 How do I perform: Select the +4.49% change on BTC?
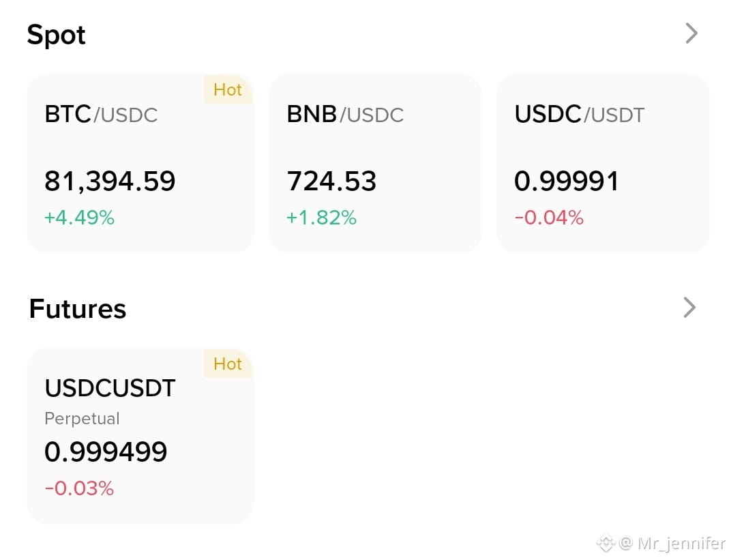[x=79, y=218]
